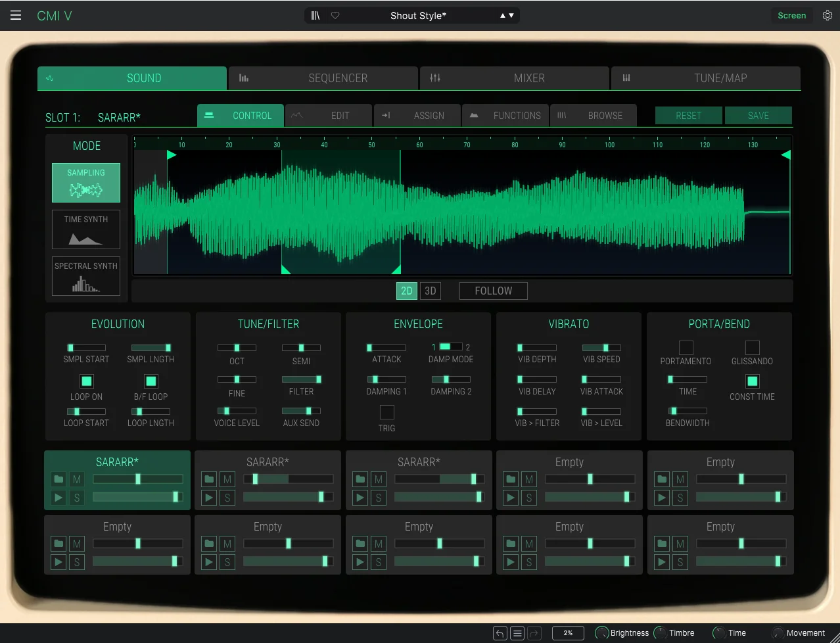Viewport: 840px width, 643px height.
Task: Open folder on third SARARR* slot
Action: 360,479
